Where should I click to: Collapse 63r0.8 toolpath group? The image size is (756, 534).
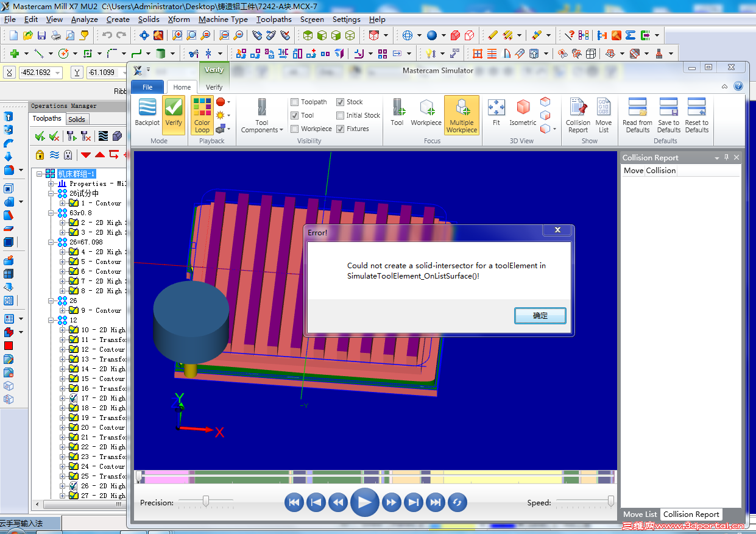51,213
